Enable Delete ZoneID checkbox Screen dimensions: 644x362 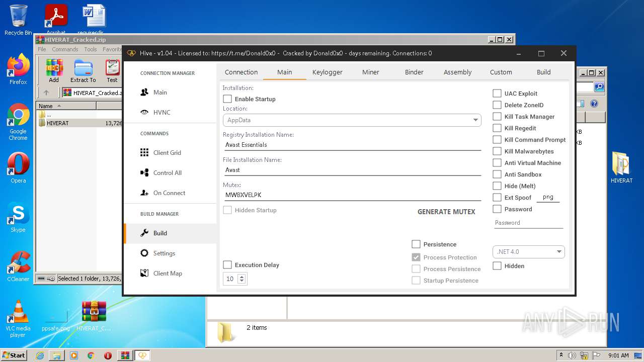click(x=497, y=105)
